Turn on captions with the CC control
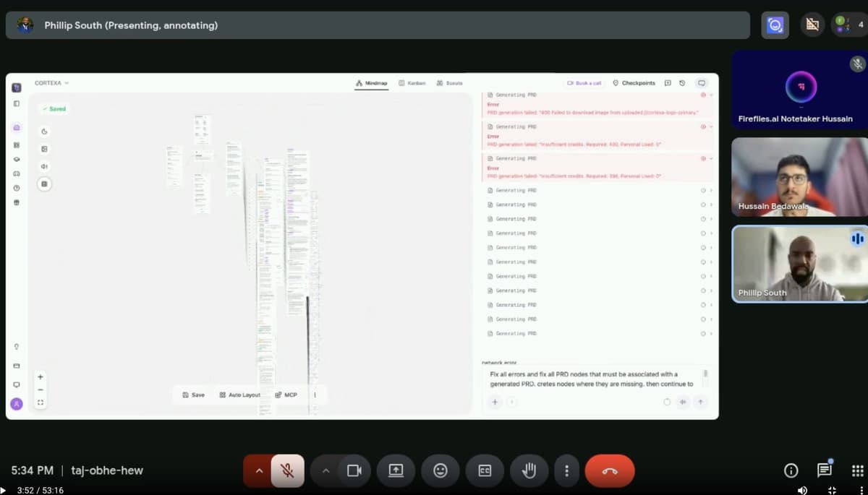Viewport: 868px width, 495px height. tap(485, 470)
